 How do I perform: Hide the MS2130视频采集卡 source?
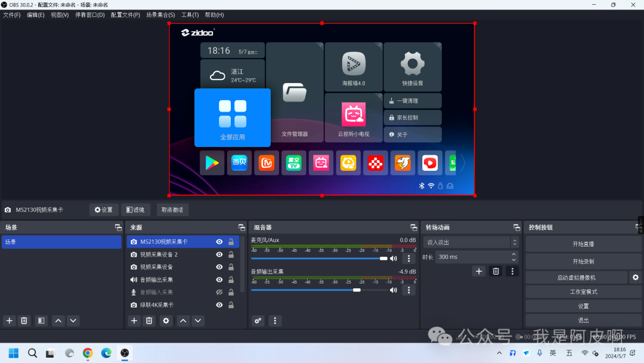(219, 242)
